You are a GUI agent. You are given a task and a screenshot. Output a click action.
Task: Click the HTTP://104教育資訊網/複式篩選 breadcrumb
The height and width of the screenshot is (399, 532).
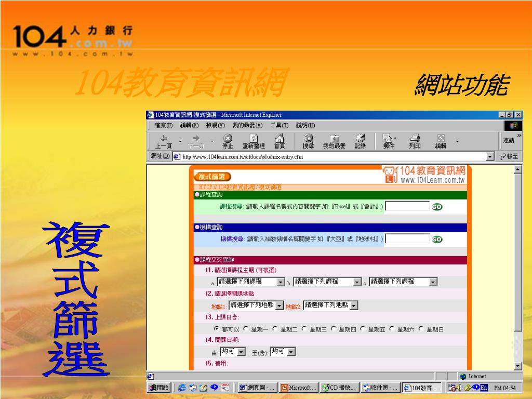coord(240,187)
